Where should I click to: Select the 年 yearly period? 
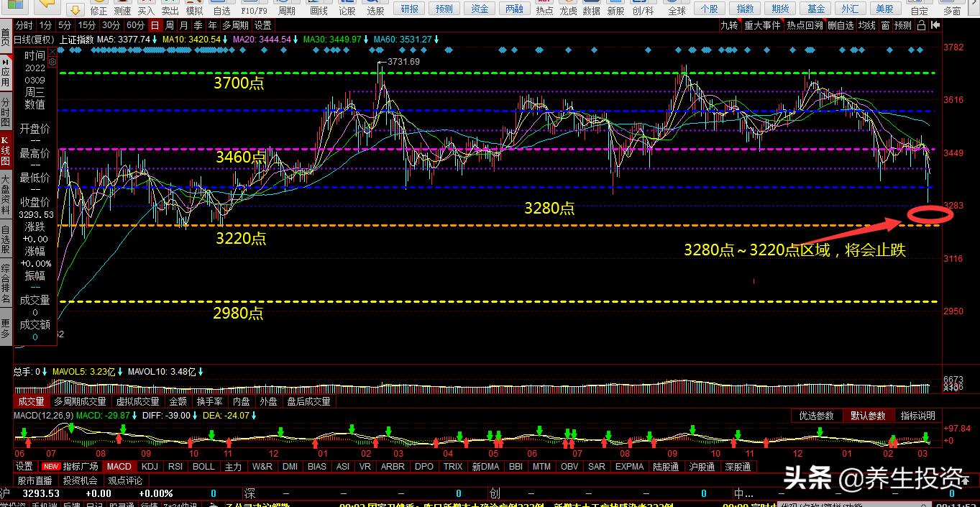click(x=212, y=25)
